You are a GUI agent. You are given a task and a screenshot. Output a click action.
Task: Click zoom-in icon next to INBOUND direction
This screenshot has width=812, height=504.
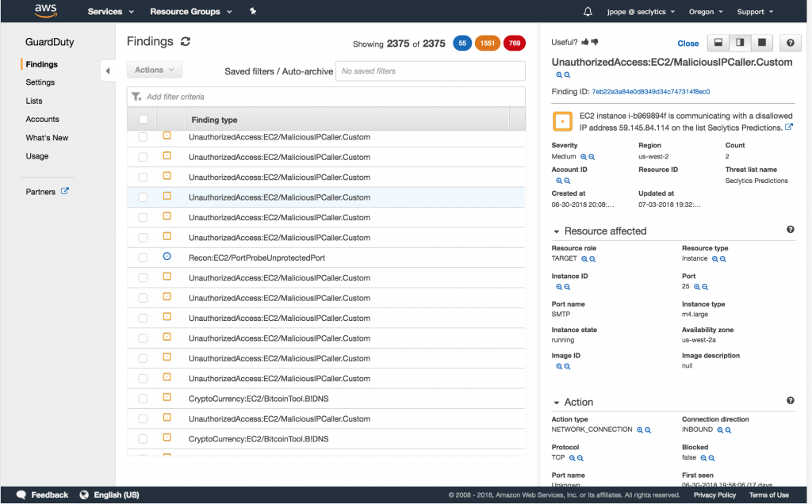pos(720,430)
